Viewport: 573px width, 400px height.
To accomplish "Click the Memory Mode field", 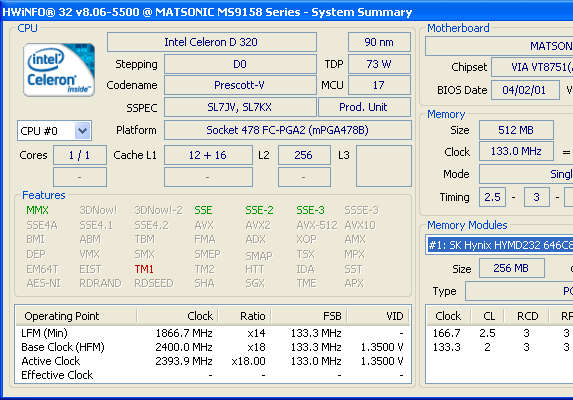I will 526,174.
